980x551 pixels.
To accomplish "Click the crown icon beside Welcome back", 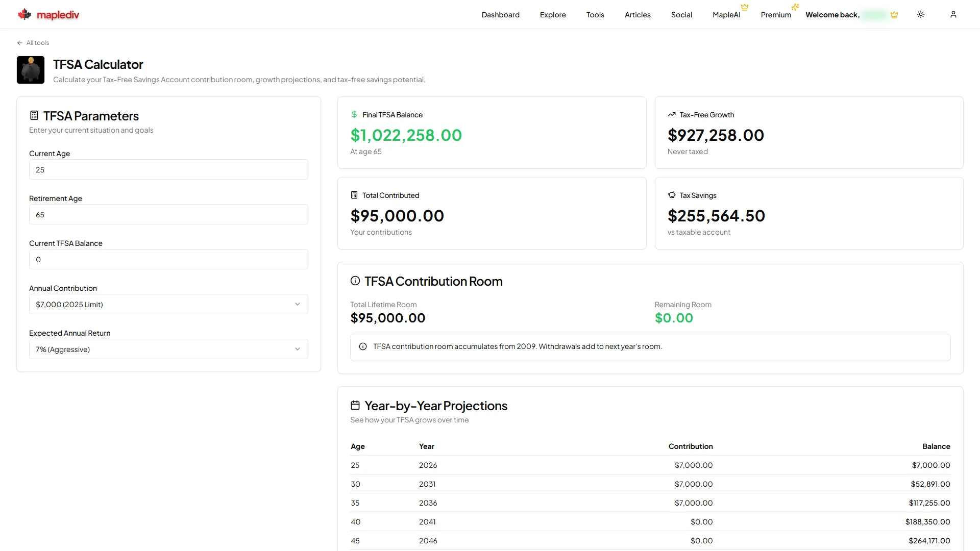I will (x=894, y=15).
